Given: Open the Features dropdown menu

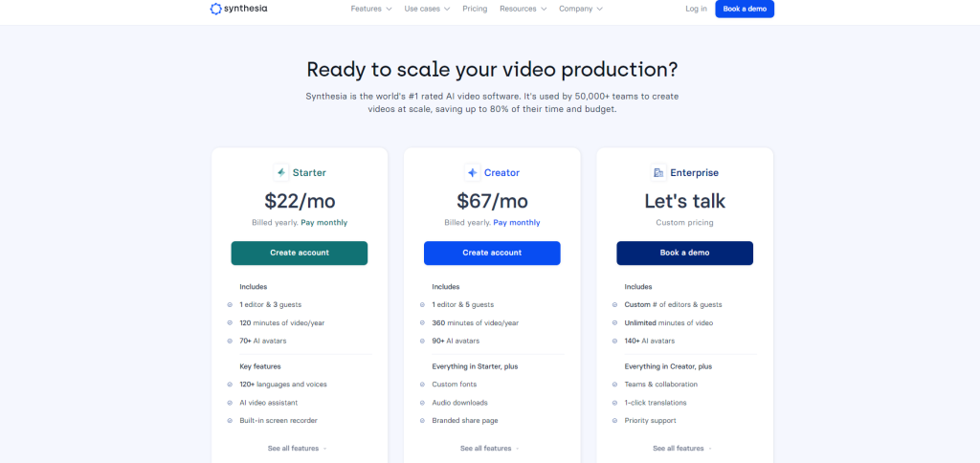Looking at the screenshot, I should pos(371,9).
